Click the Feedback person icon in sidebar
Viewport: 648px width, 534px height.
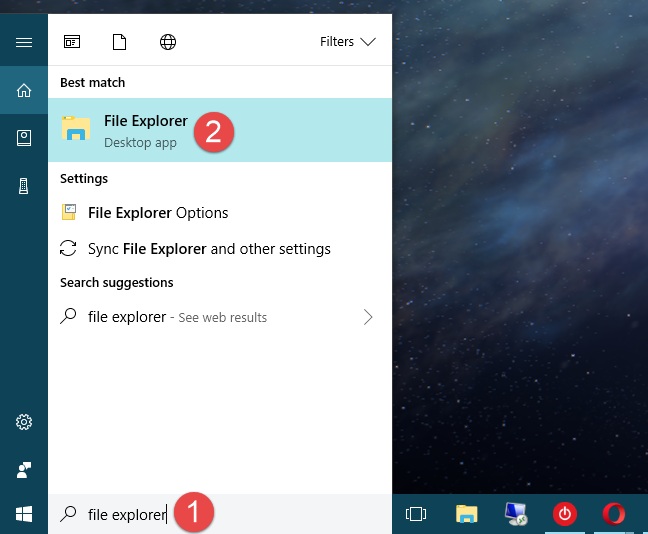coord(24,468)
